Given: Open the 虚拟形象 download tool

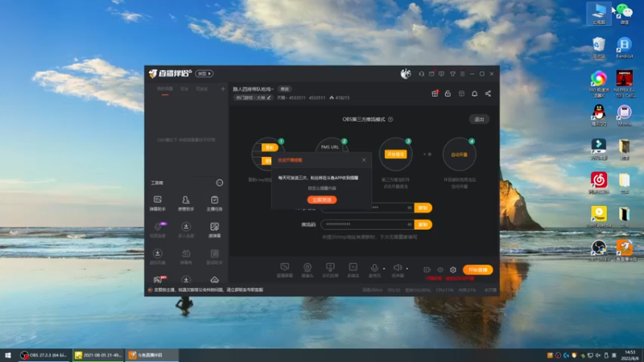Looking at the screenshot, I should click(x=157, y=257).
